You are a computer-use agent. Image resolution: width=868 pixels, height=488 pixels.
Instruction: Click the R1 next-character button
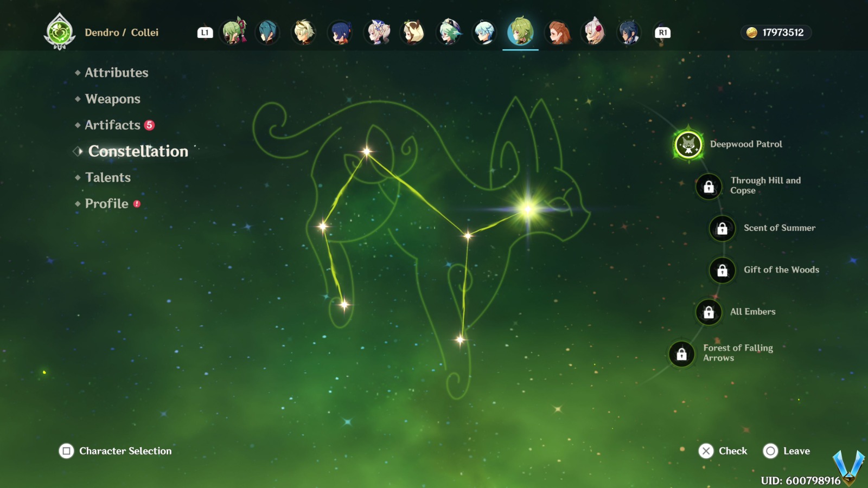pyautogui.click(x=662, y=33)
